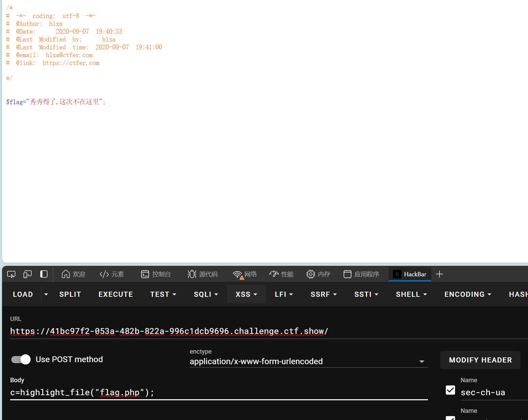
Task: Open the ENCODING menu
Action: click(x=467, y=294)
